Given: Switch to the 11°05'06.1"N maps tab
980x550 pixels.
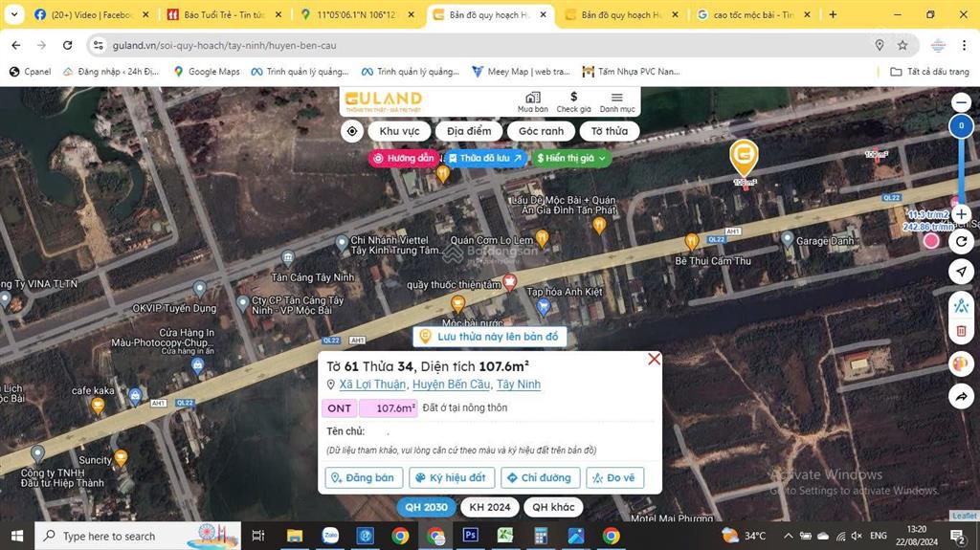Looking at the screenshot, I should point(357,14).
